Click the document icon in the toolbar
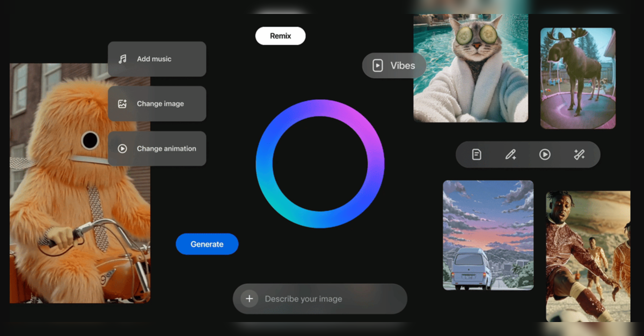The image size is (644, 336). [477, 155]
